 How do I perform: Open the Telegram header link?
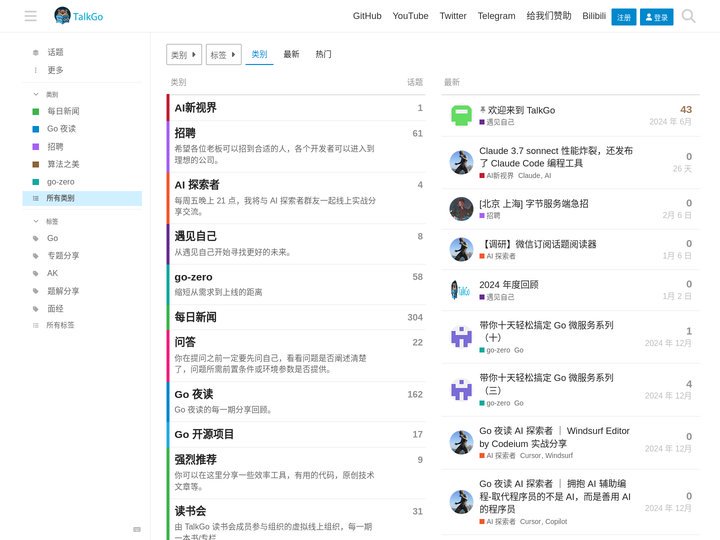coord(496,16)
